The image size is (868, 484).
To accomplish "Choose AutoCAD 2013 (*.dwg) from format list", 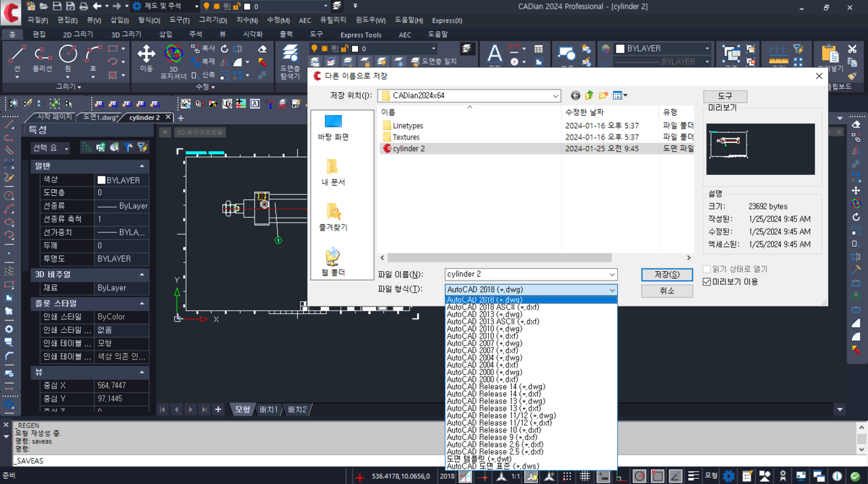I will [x=484, y=315].
